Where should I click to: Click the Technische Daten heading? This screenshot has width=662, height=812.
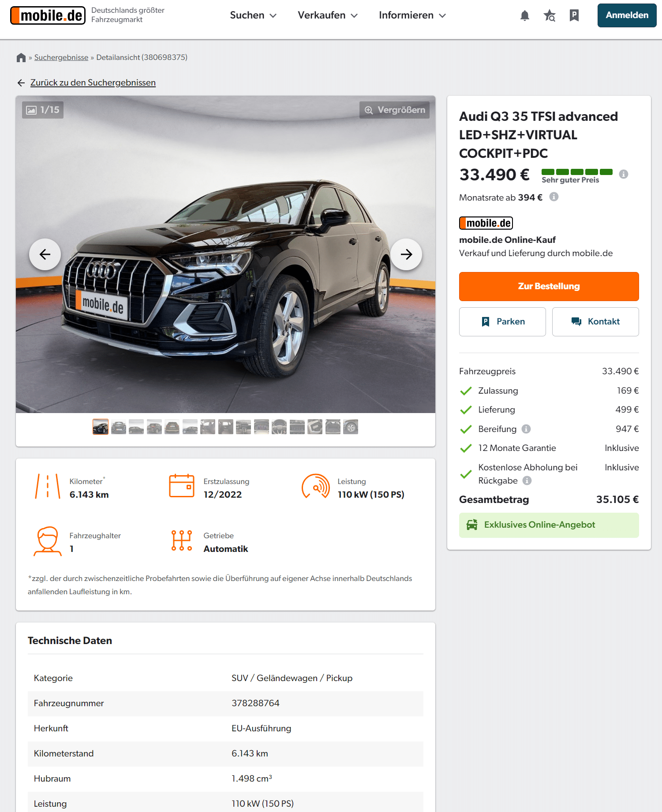tap(70, 641)
